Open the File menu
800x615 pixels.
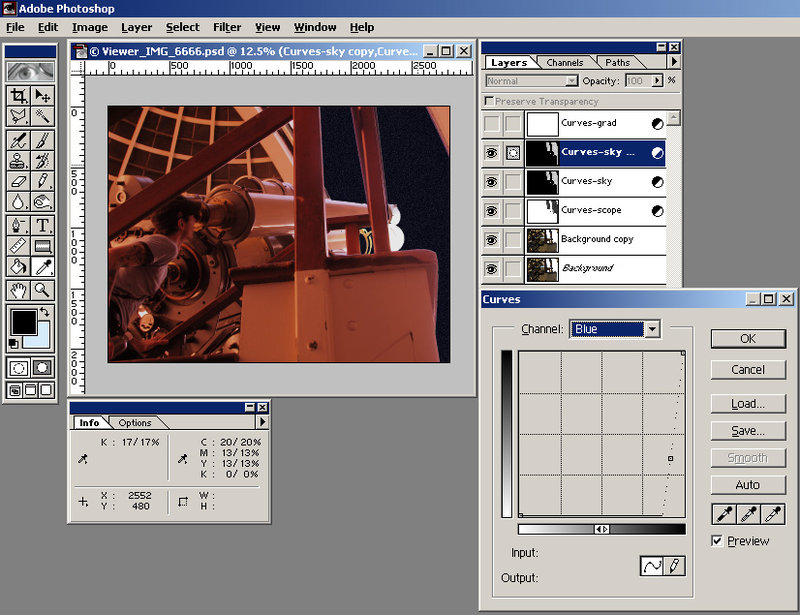pyautogui.click(x=15, y=27)
